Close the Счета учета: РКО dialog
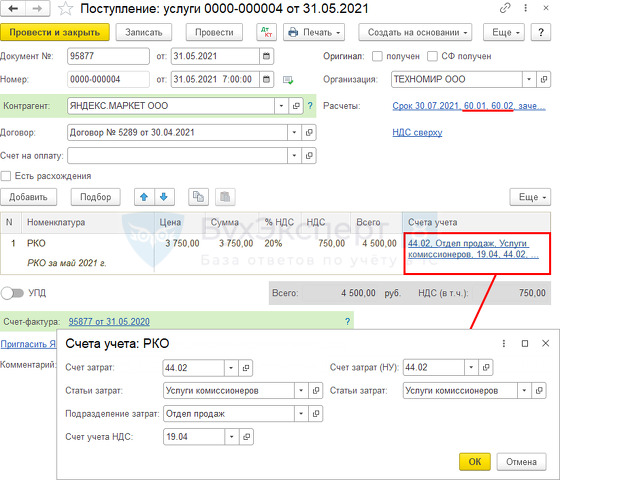 545,344
